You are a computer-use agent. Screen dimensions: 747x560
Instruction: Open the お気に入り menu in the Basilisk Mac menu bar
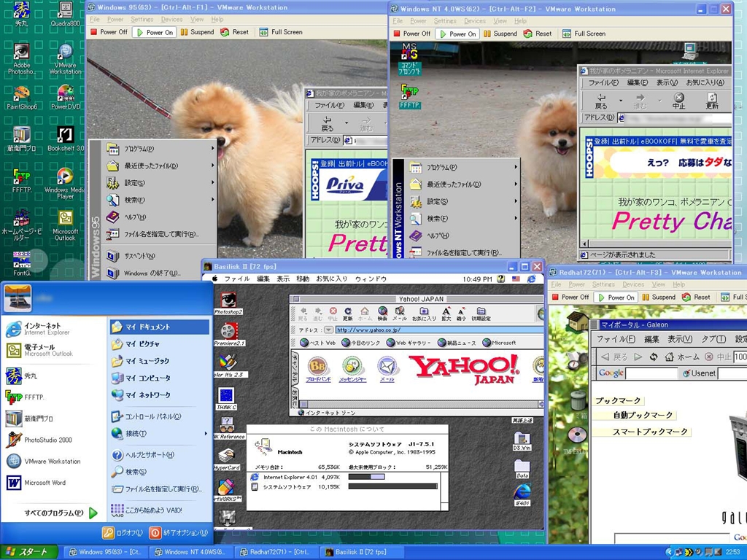pos(332,279)
